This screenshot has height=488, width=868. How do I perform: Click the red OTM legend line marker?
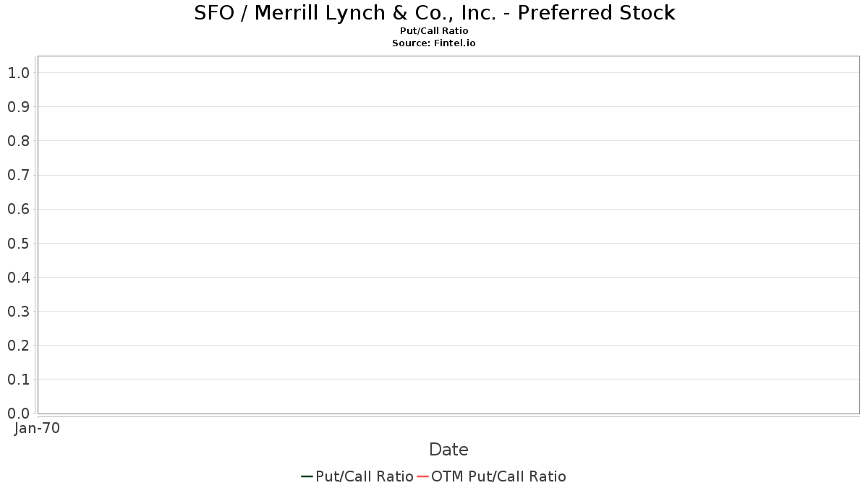(x=423, y=476)
